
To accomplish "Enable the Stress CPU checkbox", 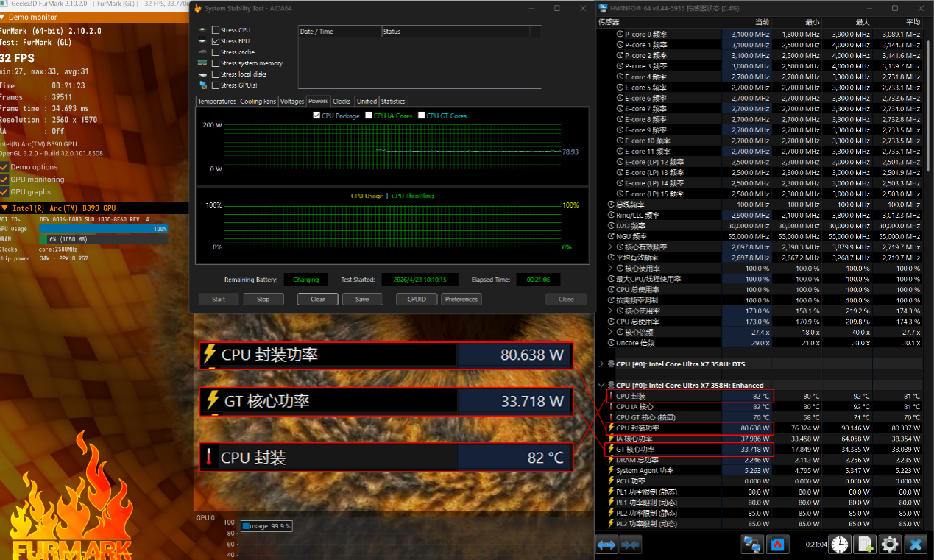I will (215, 30).
